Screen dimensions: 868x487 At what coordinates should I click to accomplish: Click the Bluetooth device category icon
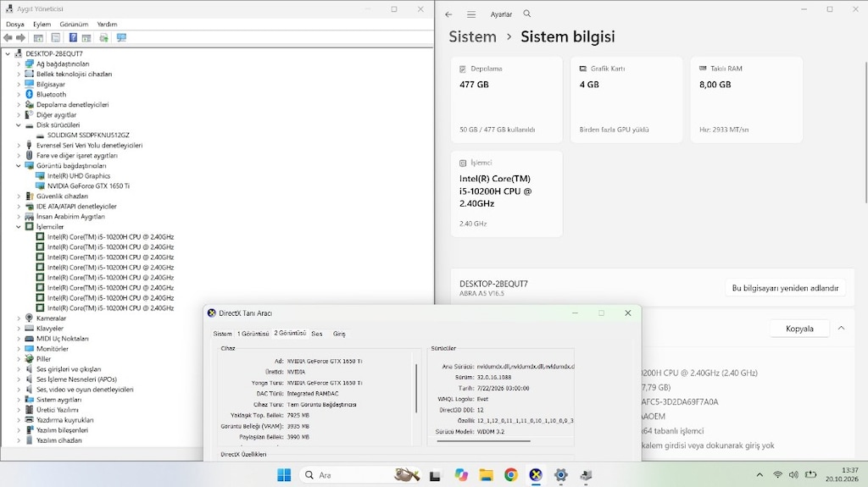30,95
